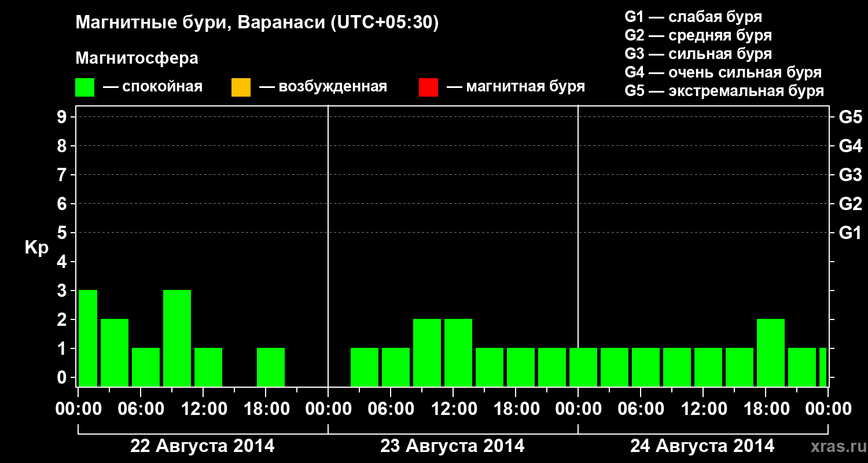Select the title 'Магнитные бури, Варанаси (UTC+05:30)'

tap(258, 23)
